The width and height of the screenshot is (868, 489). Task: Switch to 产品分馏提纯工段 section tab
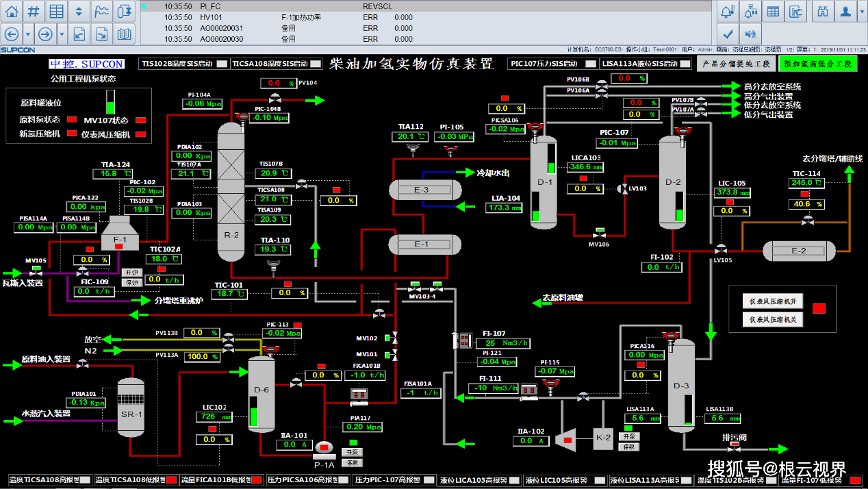point(736,64)
